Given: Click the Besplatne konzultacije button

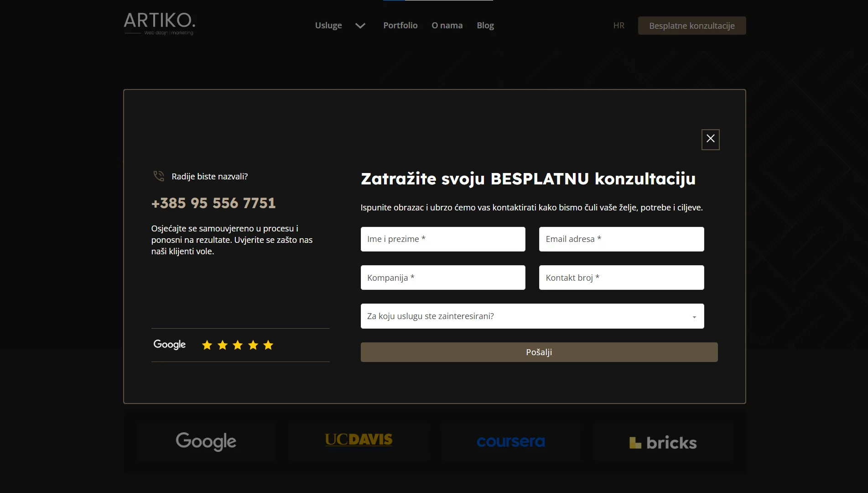Looking at the screenshot, I should (691, 26).
